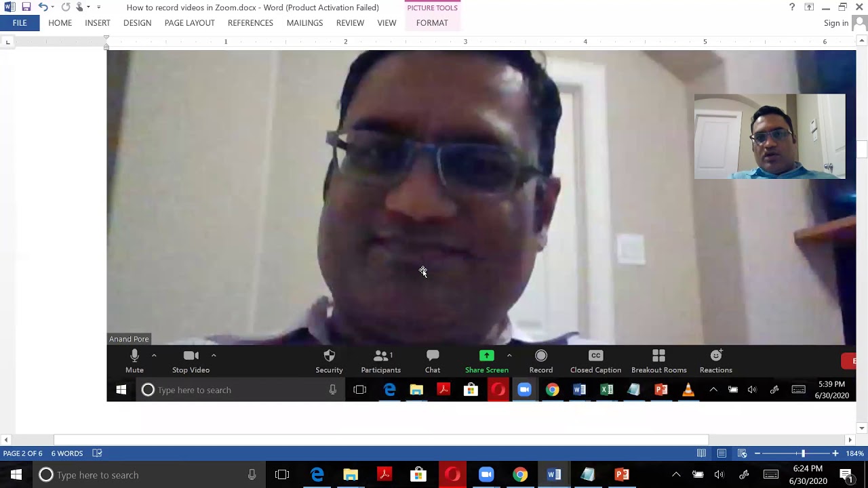Screen dimensions: 868x488
Task: Click the 6 WORDS count indicator
Action: pyautogui.click(x=67, y=453)
